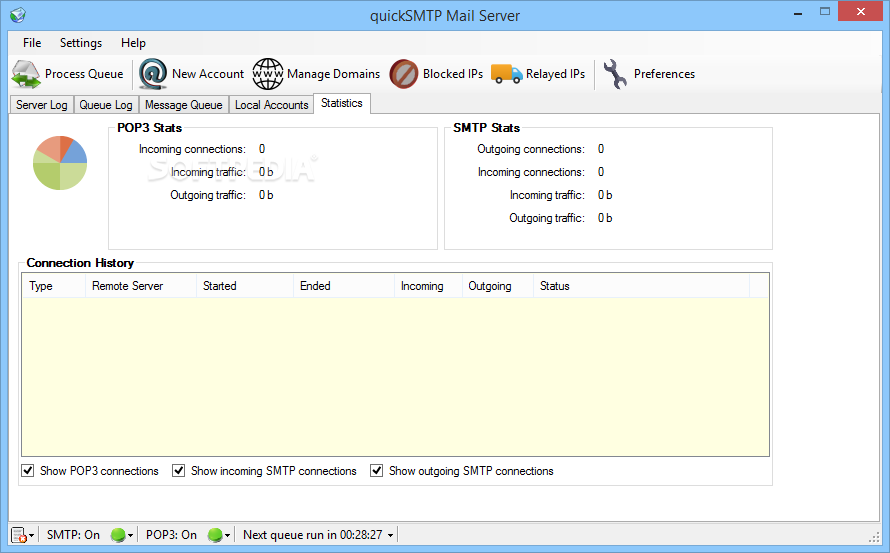
Task: Click the Manage Domains www globe icon
Action: click(x=268, y=74)
